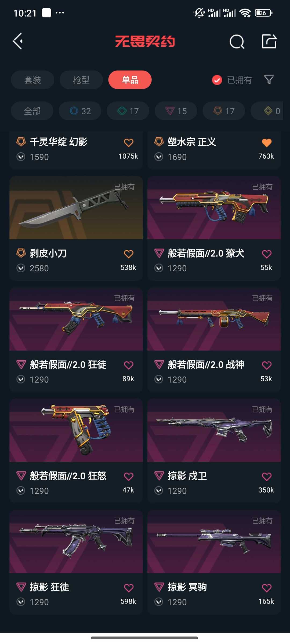Viewport: 290px width, 644px height.
Task: Favorite the 剥皮小刀 knife heart
Action: click(129, 254)
